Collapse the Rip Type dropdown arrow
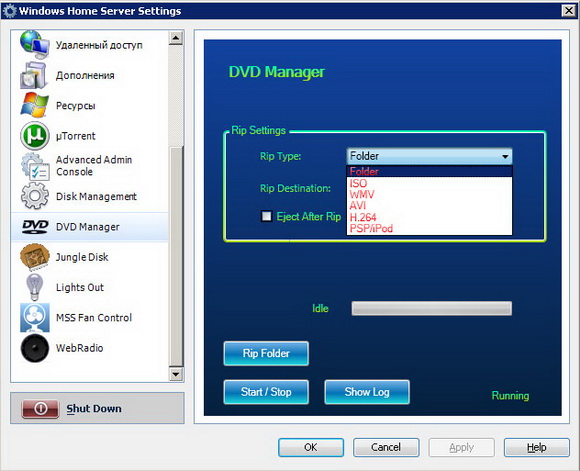 coord(505,157)
